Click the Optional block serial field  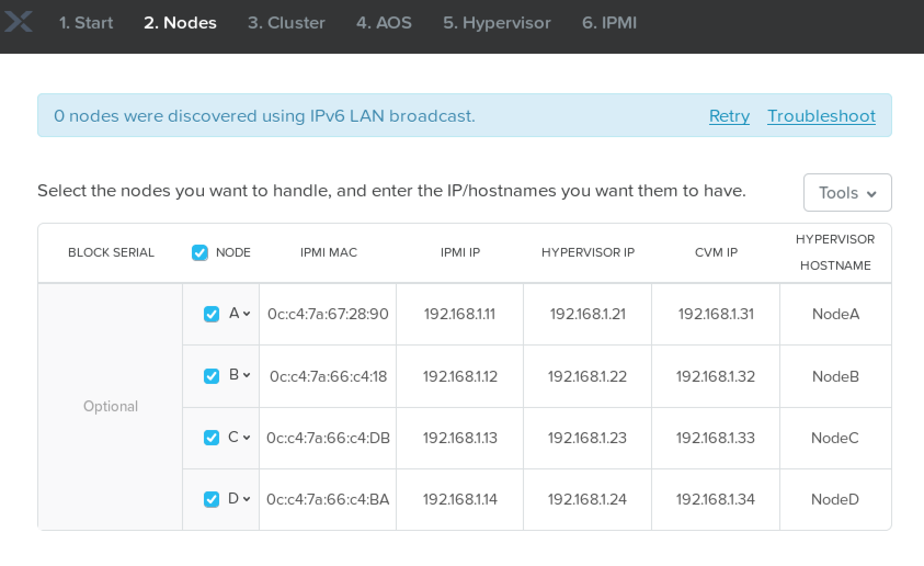(x=110, y=406)
